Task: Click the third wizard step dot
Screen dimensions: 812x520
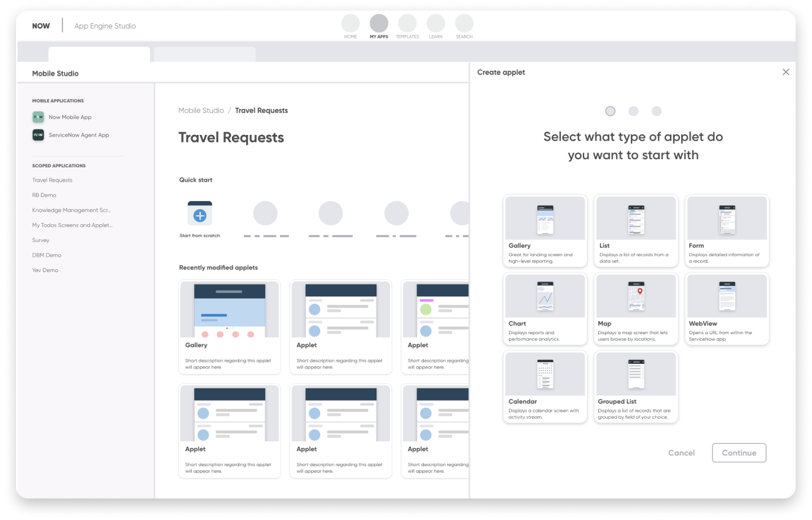Action: click(656, 111)
